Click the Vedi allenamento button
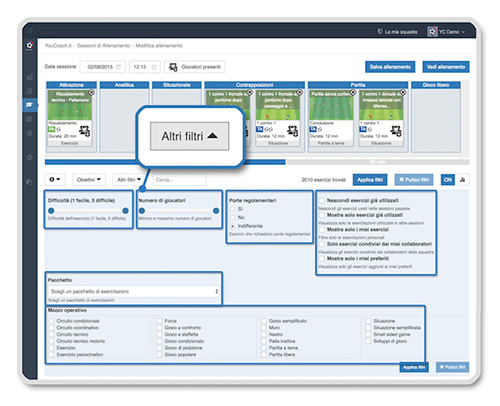500x406 pixels. 446,67
